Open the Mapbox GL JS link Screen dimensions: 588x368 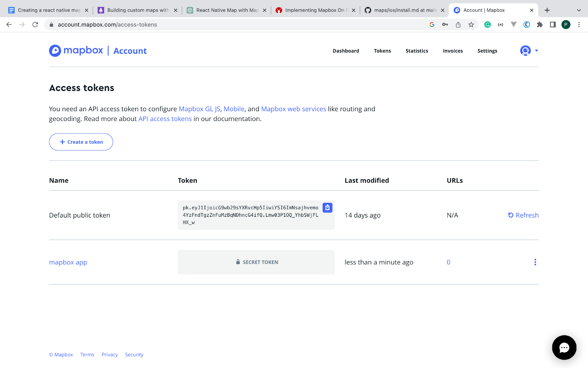tap(200, 109)
